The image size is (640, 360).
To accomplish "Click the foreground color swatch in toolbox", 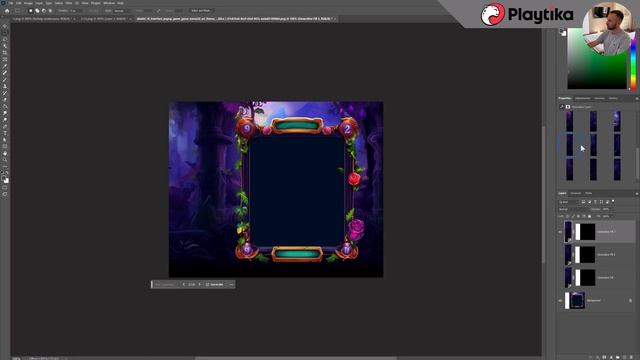I will [x=3, y=178].
